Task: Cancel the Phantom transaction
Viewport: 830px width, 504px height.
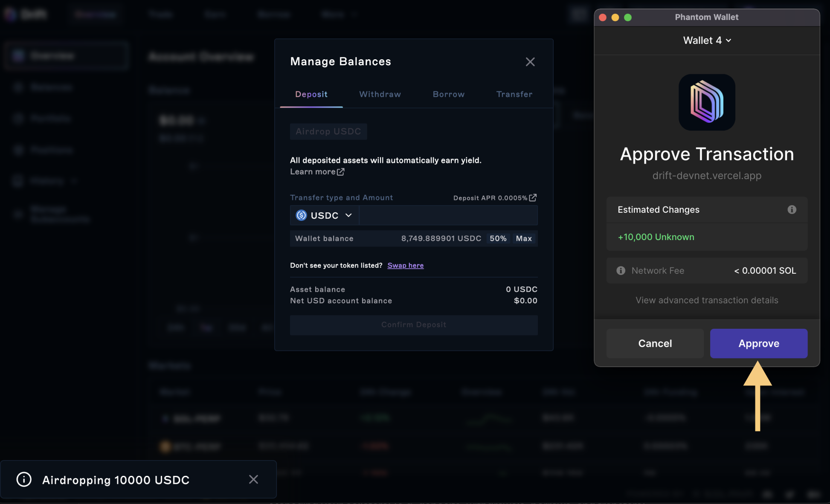Action: point(655,343)
